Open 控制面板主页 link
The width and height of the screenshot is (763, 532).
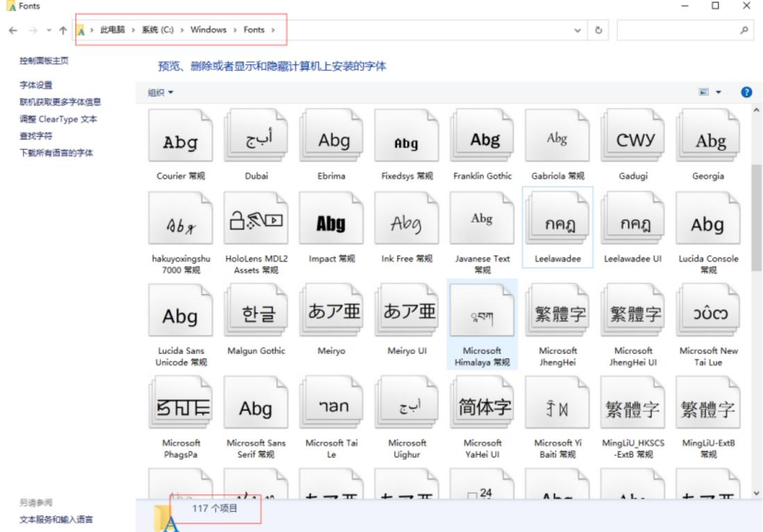(x=44, y=61)
